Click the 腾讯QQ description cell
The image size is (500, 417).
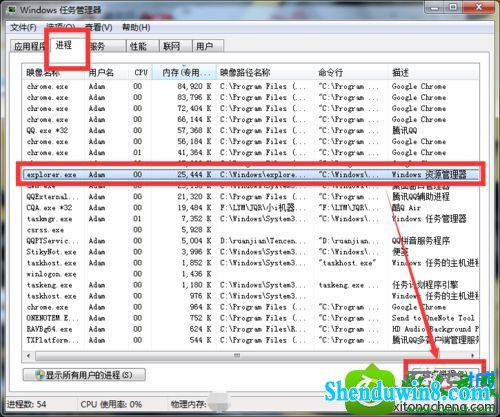coord(405,130)
